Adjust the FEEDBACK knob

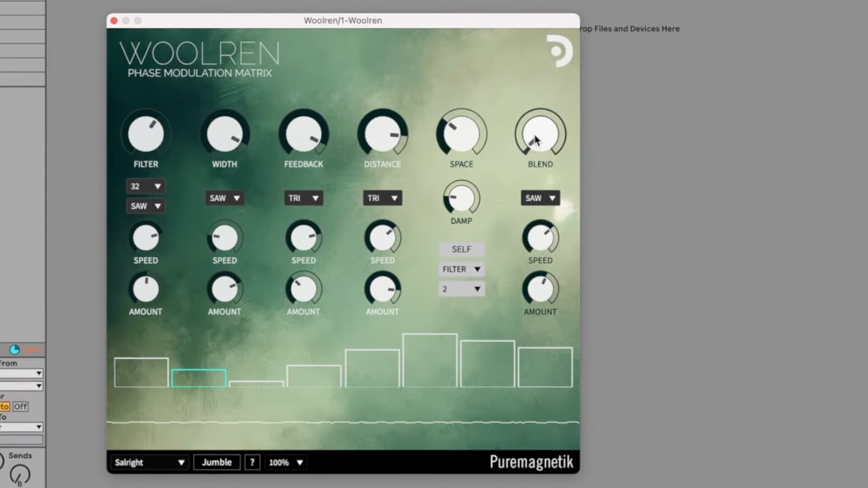coord(303,134)
